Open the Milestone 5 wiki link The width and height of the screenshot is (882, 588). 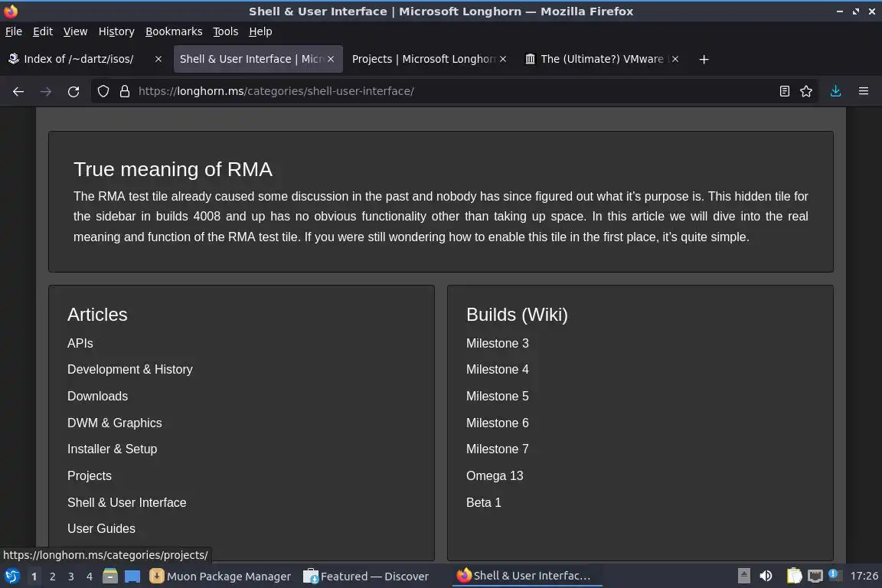[x=497, y=396]
